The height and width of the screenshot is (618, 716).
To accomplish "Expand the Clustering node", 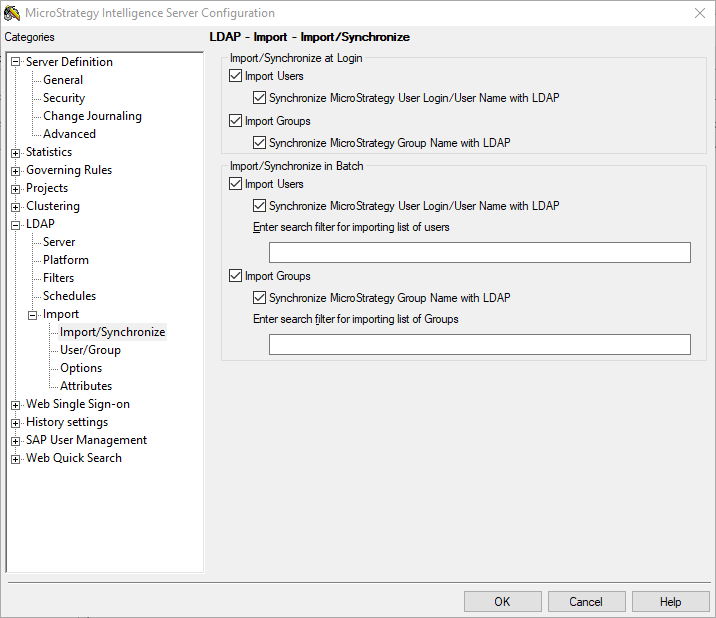I will (16, 207).
